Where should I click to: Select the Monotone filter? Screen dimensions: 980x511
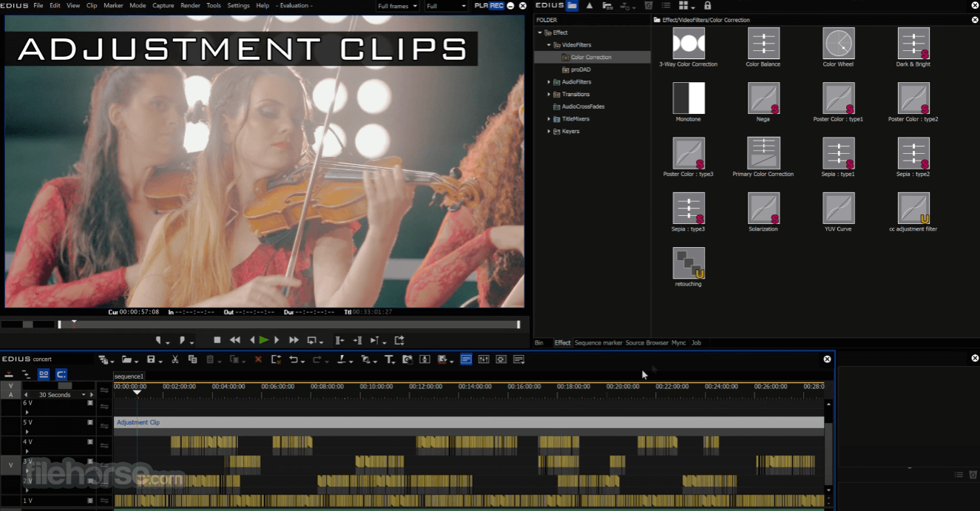(689, 98)
